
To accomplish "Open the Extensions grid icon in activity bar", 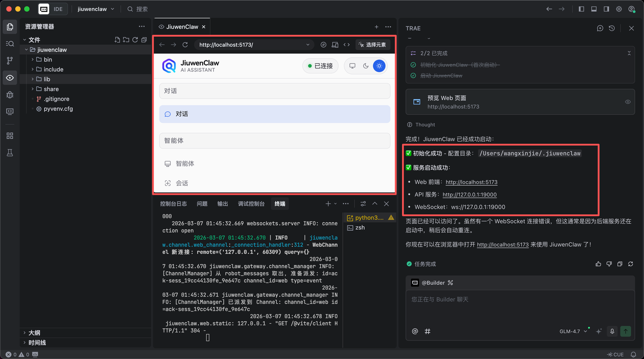I will click(10, 136).
